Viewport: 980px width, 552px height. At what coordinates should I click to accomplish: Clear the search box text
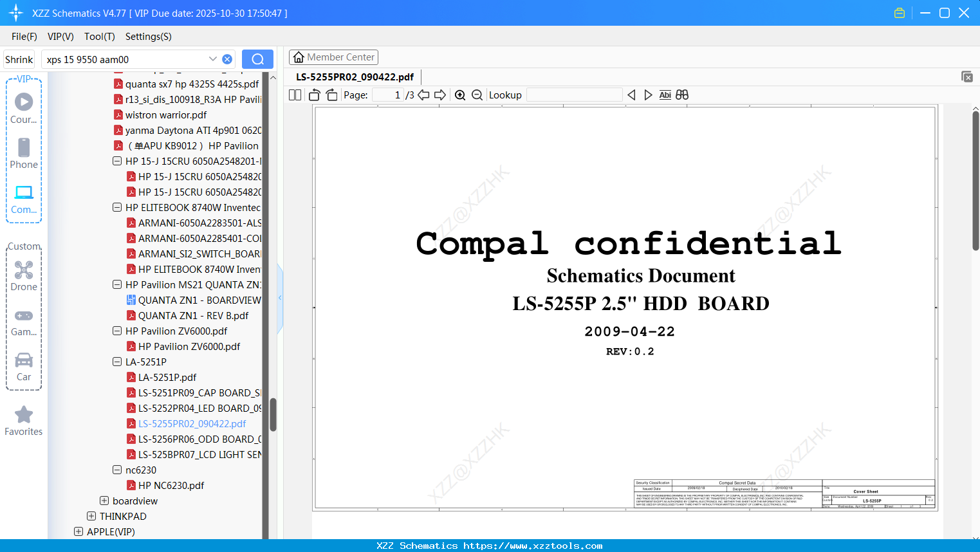pyautogui.click(x=227, y=59)
